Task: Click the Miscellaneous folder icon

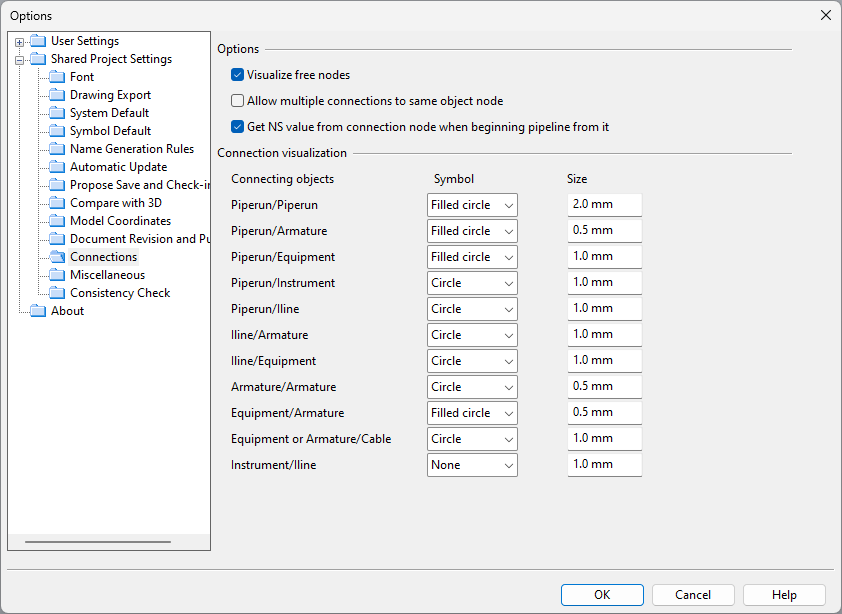Action: pyautogui.click(x=57, y=275)
